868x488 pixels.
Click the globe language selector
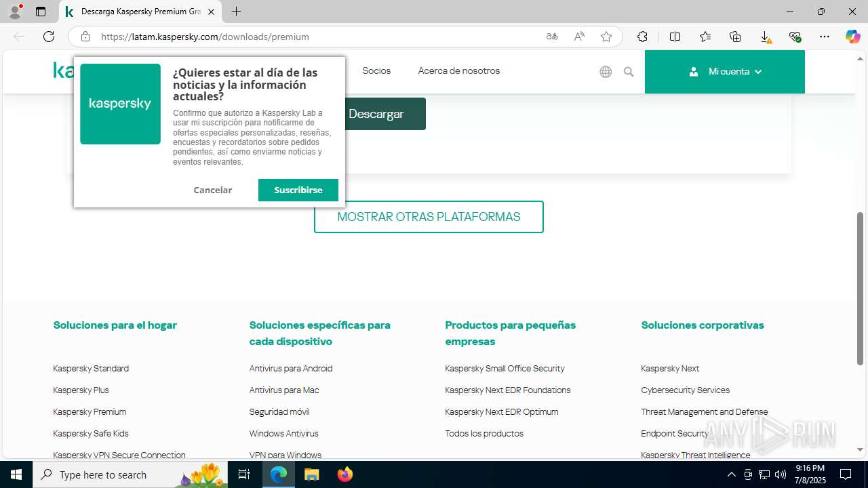[x=606, y=72]
